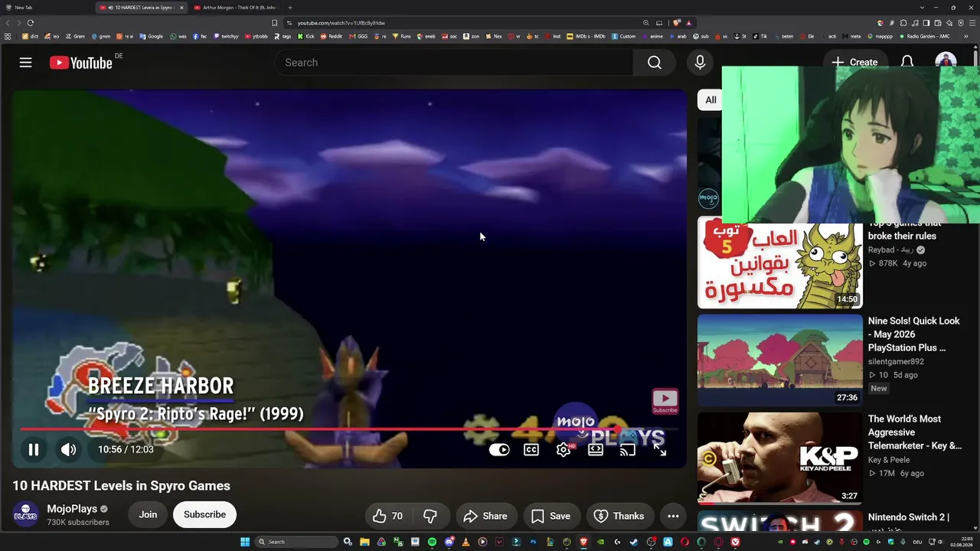The width and height of the screenshot is (980, 551).
Task: Open the MojoPlays channel name link
Action: tap(72, 509)
